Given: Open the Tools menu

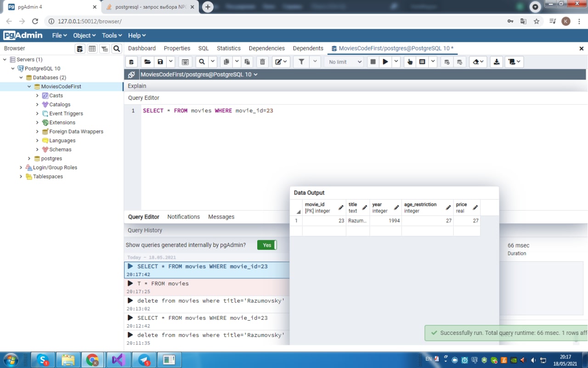Looking at the screenshot, I should 112,35.
